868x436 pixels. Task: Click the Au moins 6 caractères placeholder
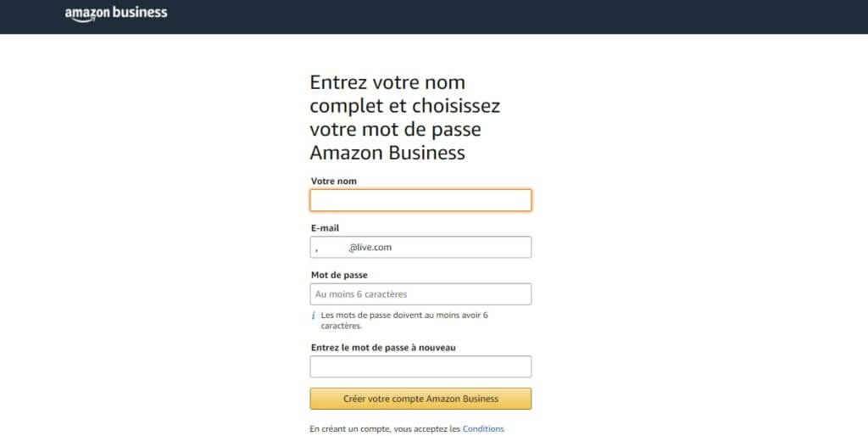[361, 294]
